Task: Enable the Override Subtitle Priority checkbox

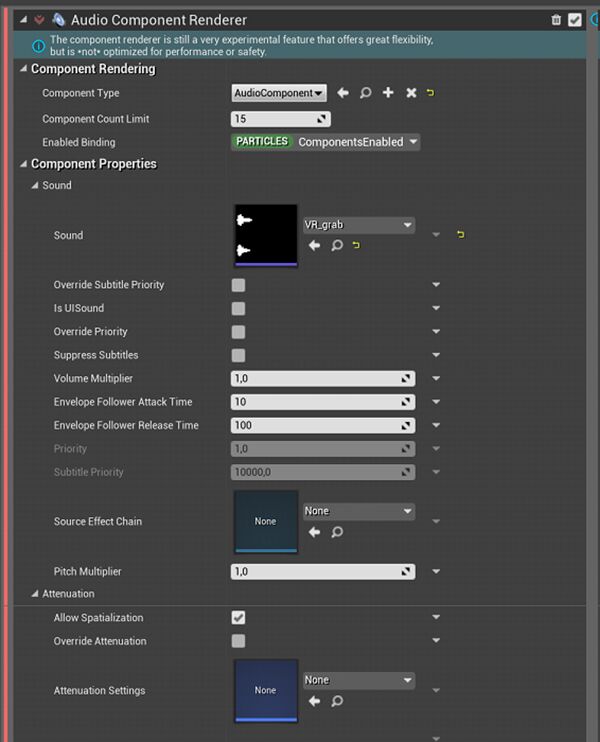Action: coord(238,285)
